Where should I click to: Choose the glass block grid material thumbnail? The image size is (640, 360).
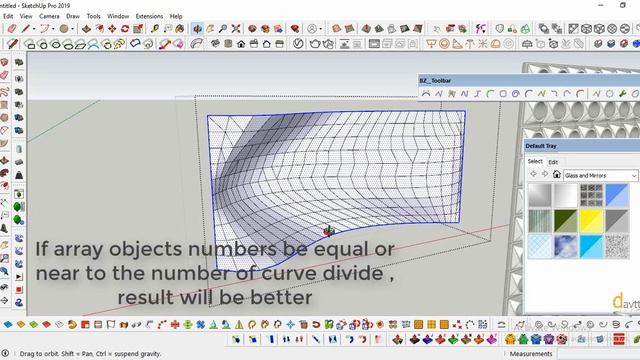[x=591, y=196]
